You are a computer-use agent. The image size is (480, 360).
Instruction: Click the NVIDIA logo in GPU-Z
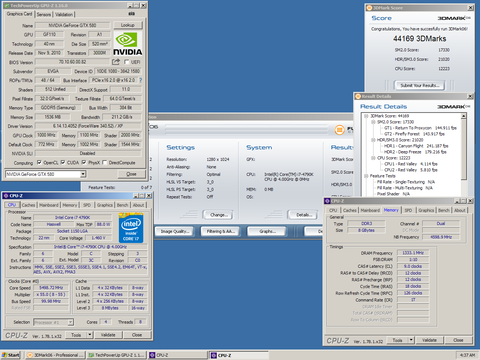(x=128, y=44)
